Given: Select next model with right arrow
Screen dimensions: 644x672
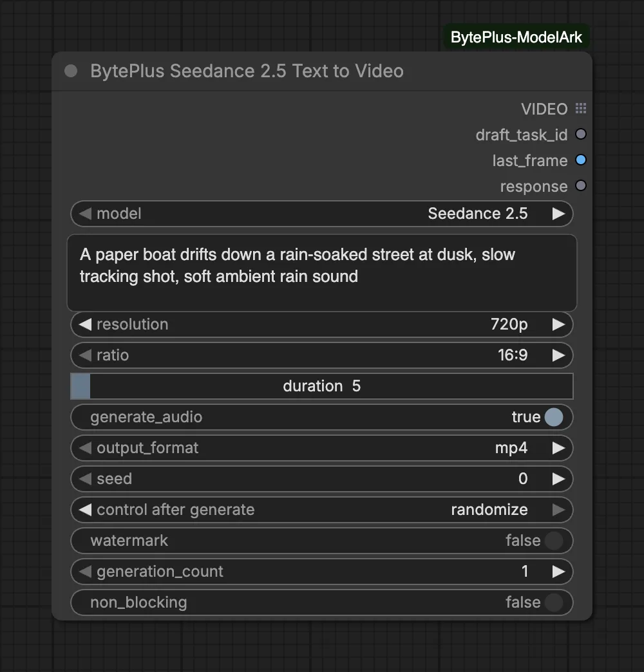Looking at the screenshot, I should pos(558,214).
